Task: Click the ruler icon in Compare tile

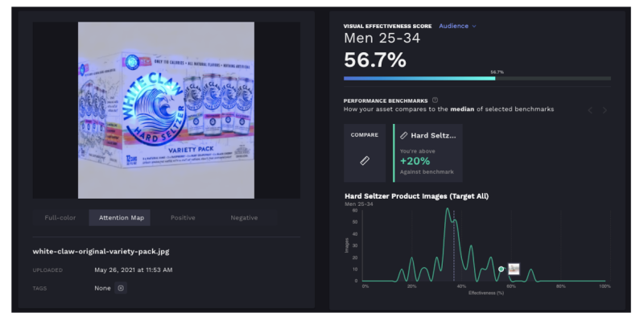Action: click(365, 161)
